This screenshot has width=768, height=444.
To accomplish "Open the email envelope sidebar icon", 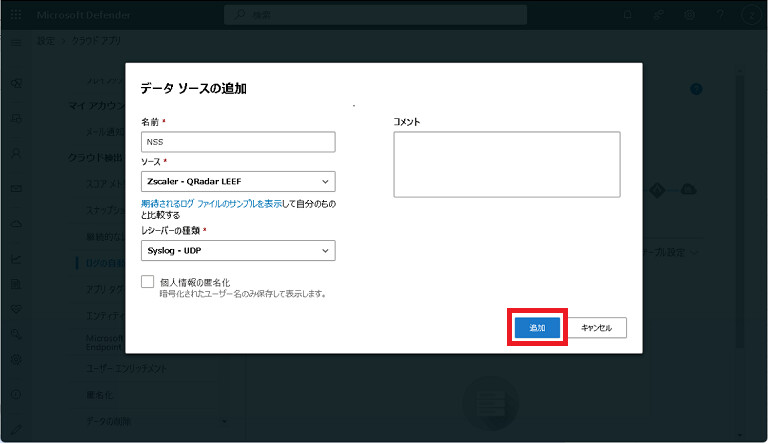I will (x=16, y=188).
